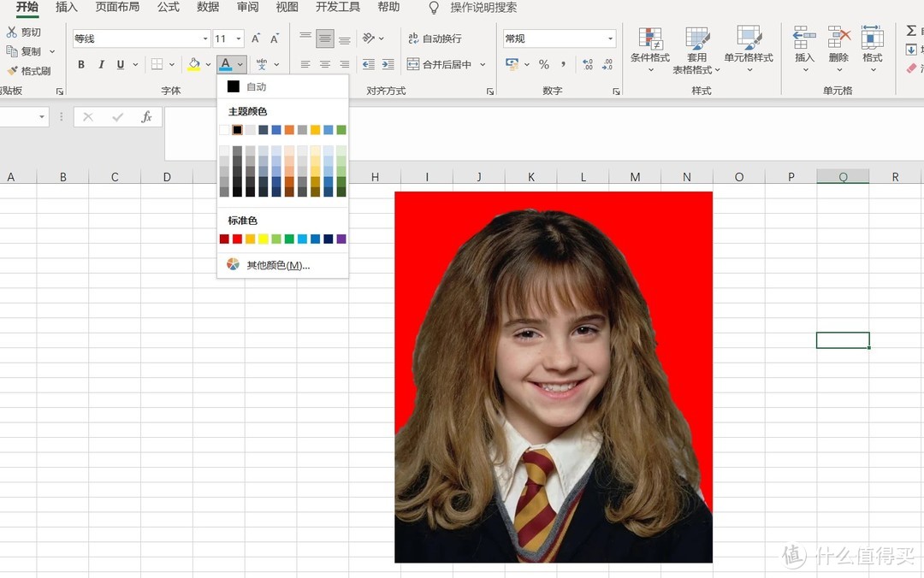
Task: Click the text orientation icon
Action: coord(369,38)
